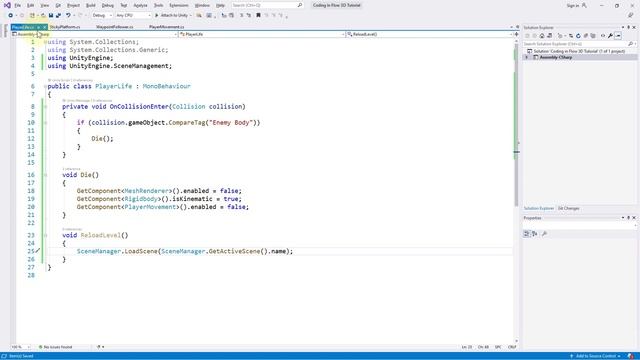
Task: Expand the Assembly-CSharp project node
Action: point(527,58)
